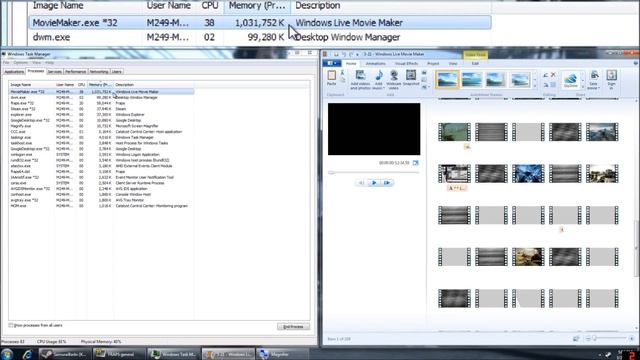
Task: Switch to the FRAPS general taskbar button
Action: [120, 354]
